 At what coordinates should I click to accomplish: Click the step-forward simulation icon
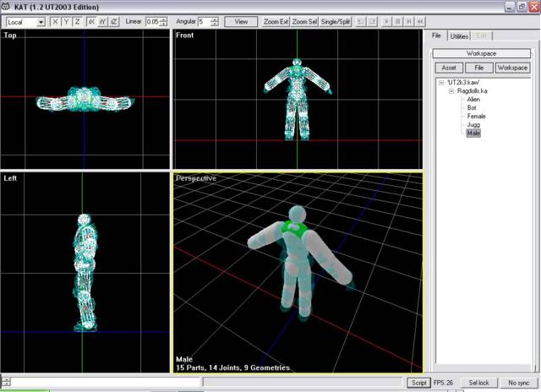pos(409,22)
